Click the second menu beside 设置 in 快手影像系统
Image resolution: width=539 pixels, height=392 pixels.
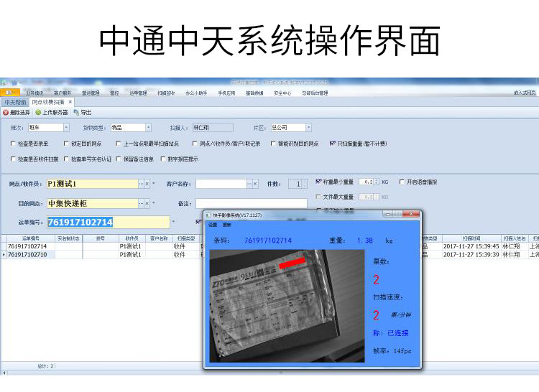(x=227, y=225)
